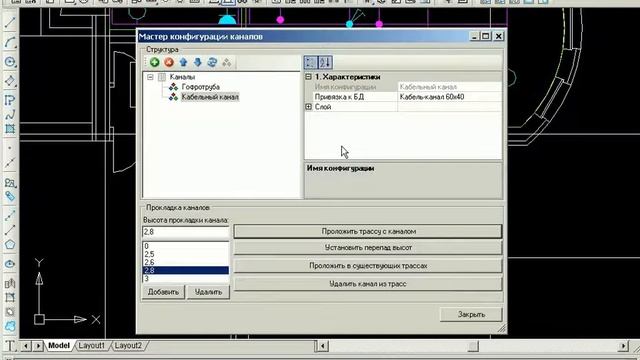Image resolution: width=640 pixels, height=360 pixels.
Task: Select the Text T tool
Action: pyautogui.click(x=10, y=346)
